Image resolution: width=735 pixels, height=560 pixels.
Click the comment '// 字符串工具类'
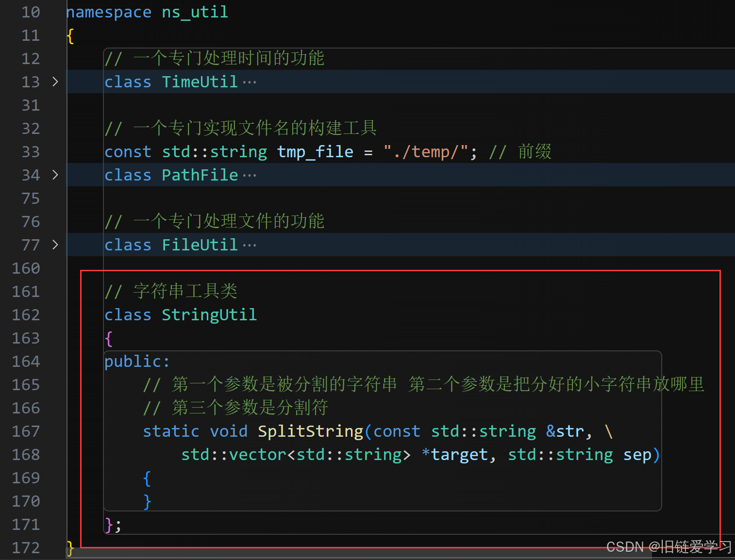click(x=171, y=291)
